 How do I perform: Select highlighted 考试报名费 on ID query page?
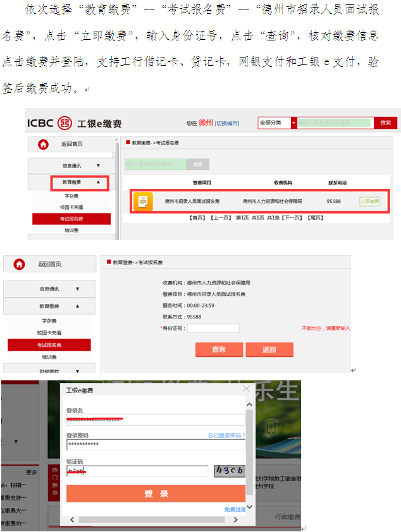49,345
